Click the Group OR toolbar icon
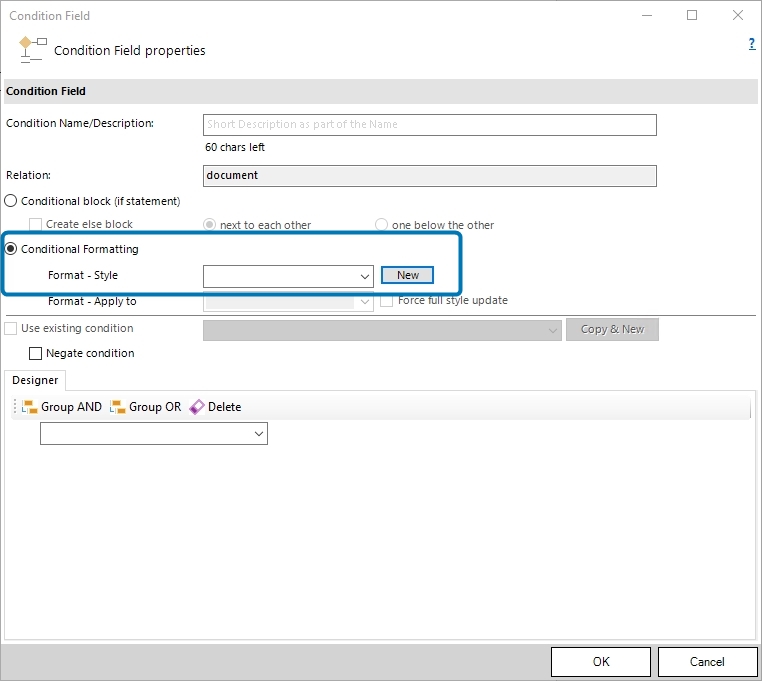The width and height of the screenshot is (762, 681). coord(118,407)
